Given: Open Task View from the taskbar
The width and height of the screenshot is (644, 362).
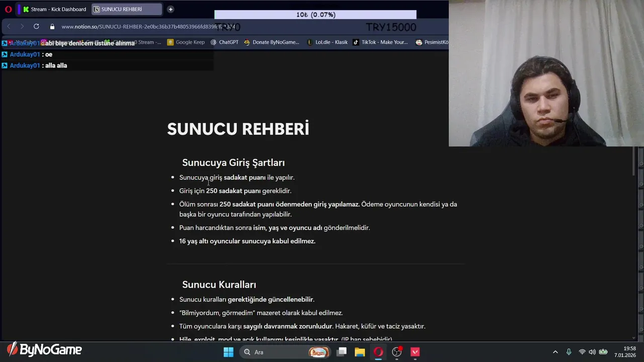Looking at the screenshot, I should point(342,352).
